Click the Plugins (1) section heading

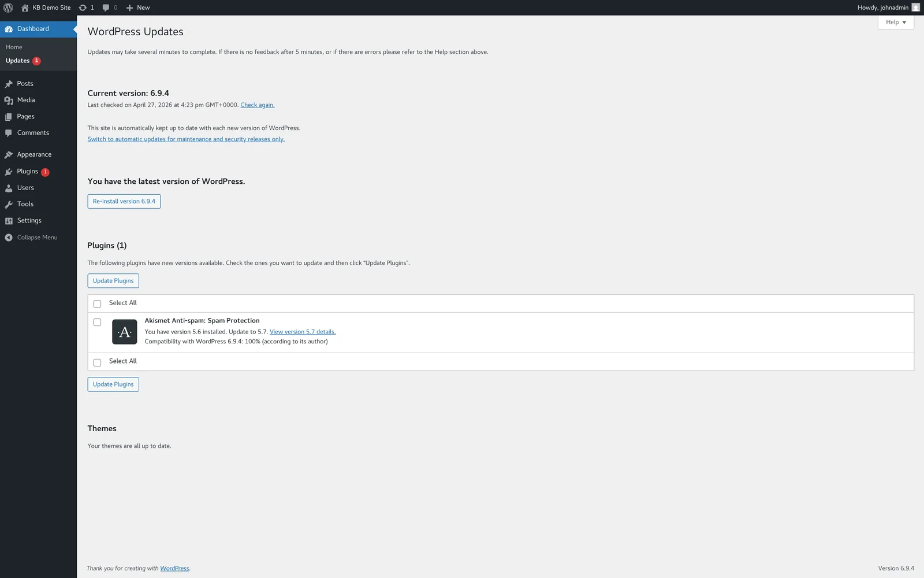(x=107, y=246)
